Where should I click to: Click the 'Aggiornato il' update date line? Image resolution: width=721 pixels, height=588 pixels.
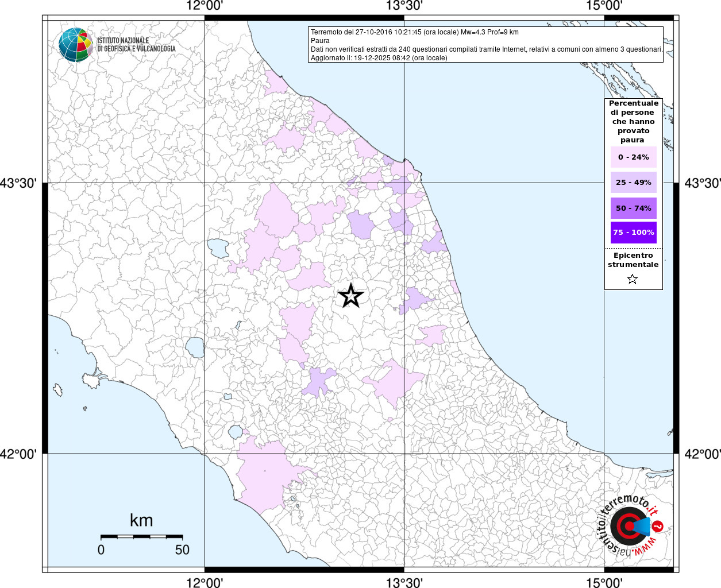(379, 58)
